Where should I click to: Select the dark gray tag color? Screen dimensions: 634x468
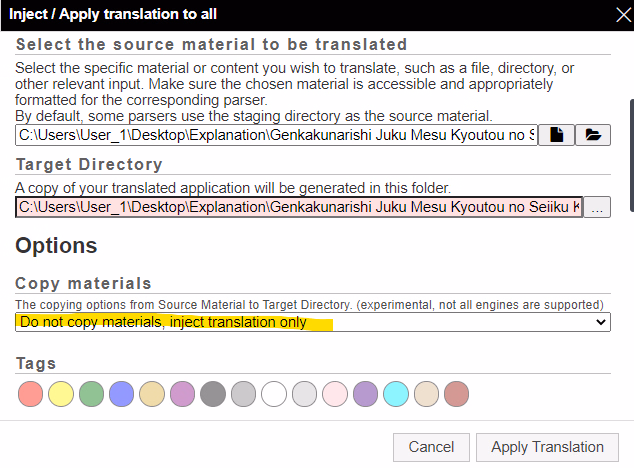212,394
